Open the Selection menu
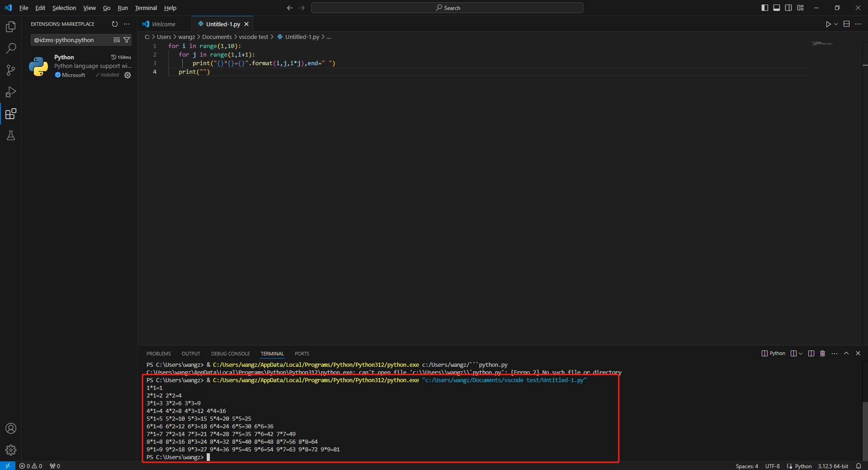 point(64,8)
